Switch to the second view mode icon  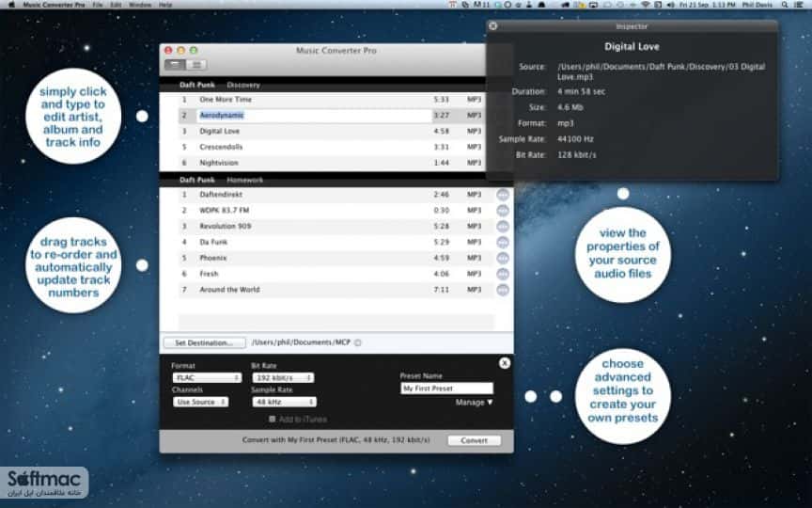(196, 64)
